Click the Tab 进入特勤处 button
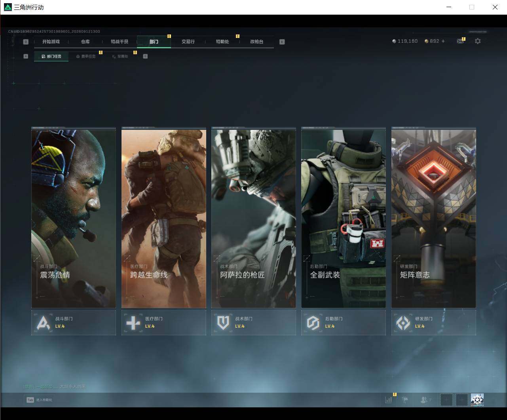 39,400
